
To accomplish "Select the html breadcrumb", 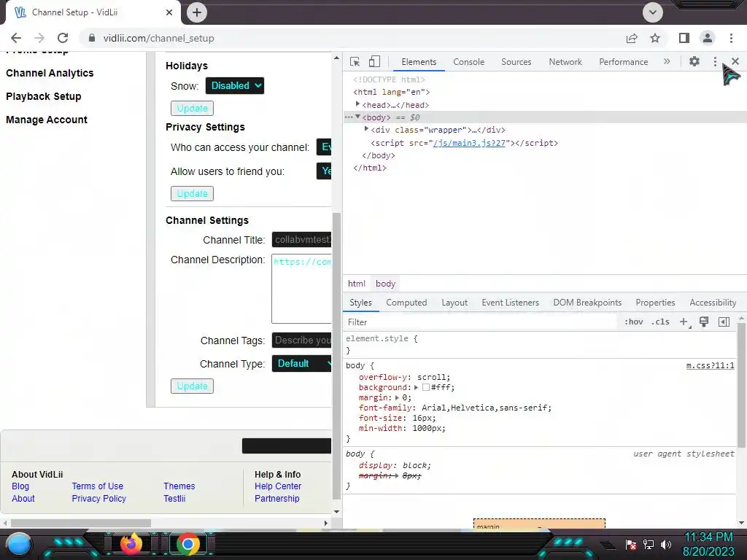I will coord(356,284).
